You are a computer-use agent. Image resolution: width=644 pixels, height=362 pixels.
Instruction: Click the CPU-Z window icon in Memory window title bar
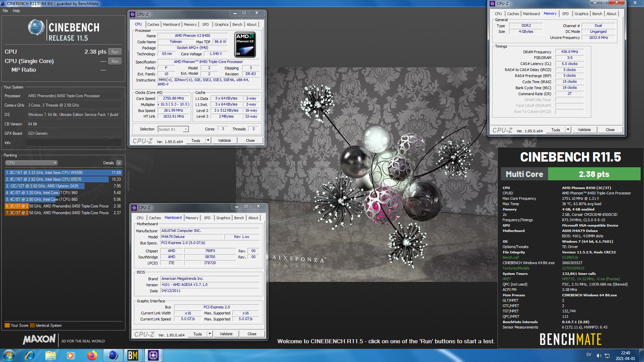(492, 4)
